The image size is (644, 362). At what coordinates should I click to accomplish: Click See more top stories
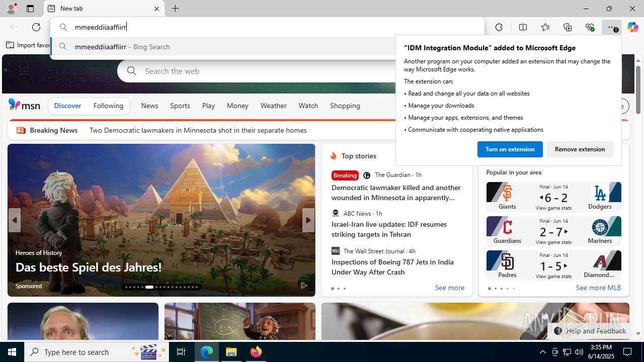click(x=449, y=288)
